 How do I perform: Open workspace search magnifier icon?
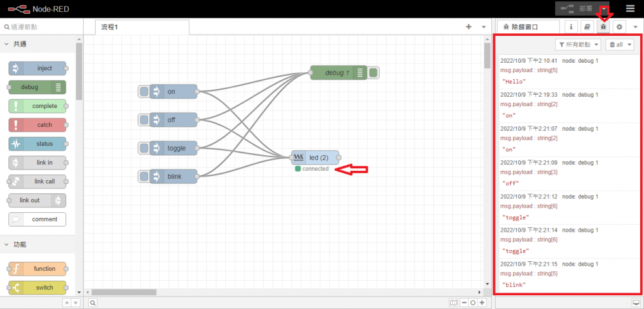(93, 303)
